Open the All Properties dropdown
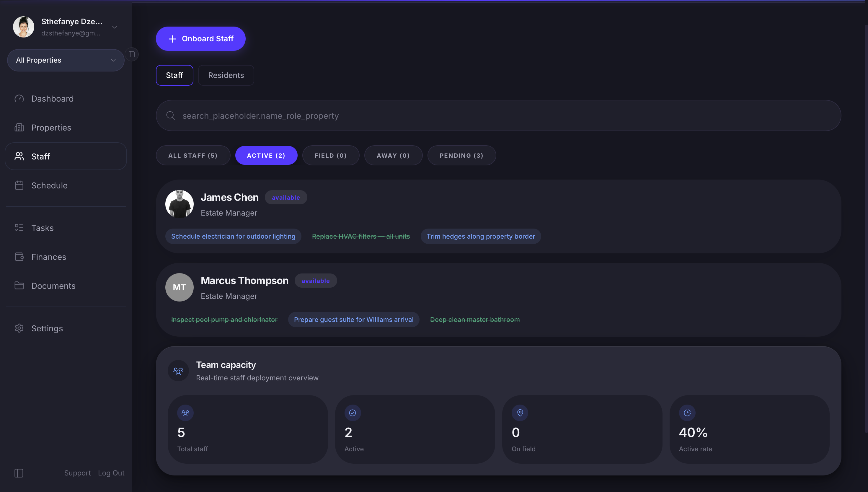 (x=66, y=60)
